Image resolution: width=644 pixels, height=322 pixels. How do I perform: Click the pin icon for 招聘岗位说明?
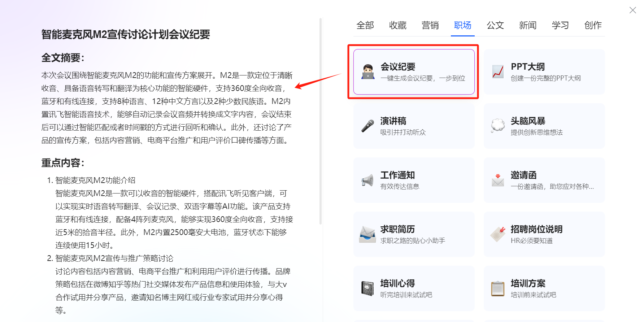pyautogui.click(x=498, y=234)
